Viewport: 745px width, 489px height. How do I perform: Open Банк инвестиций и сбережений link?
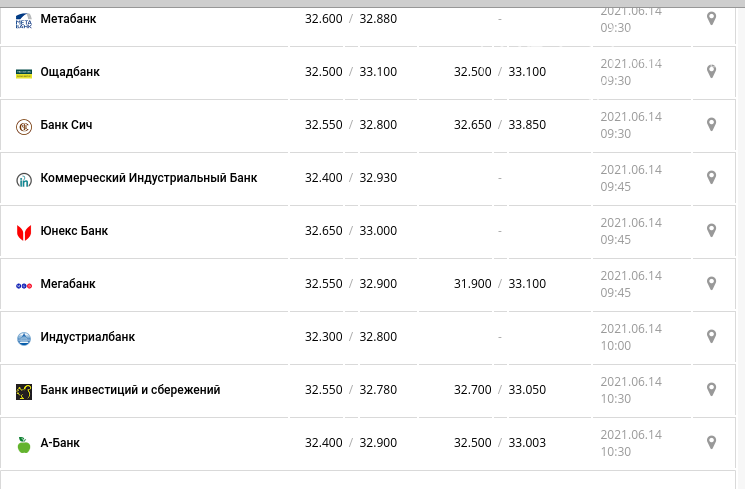coord(130,390)
